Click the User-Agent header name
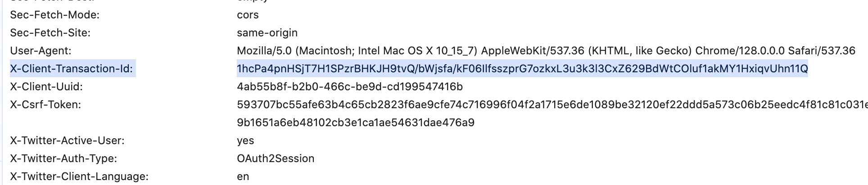This screenshot has width=868, height=185. pyautogui.click(x=41, y=51)
